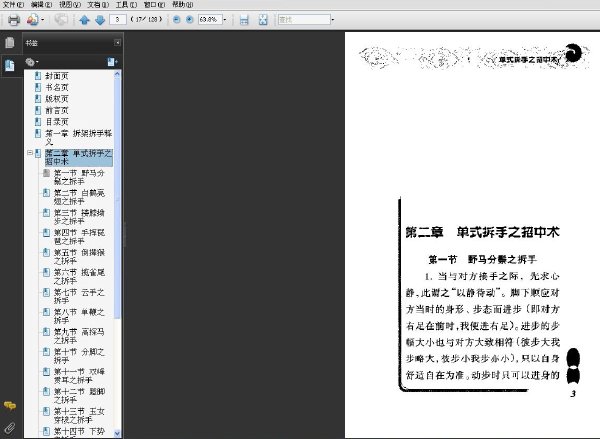
Task: Open the 视图 (View) menu
Action: pos(70,5)
